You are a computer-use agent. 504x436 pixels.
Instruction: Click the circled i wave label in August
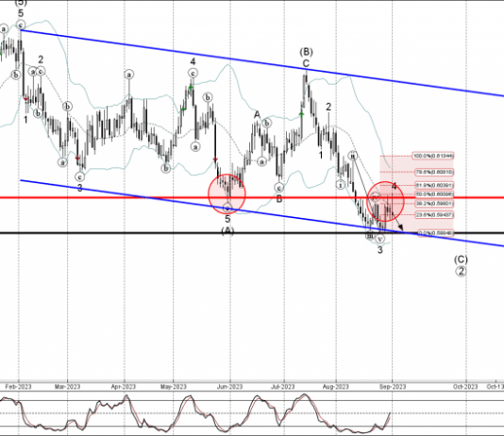(341, 184)
